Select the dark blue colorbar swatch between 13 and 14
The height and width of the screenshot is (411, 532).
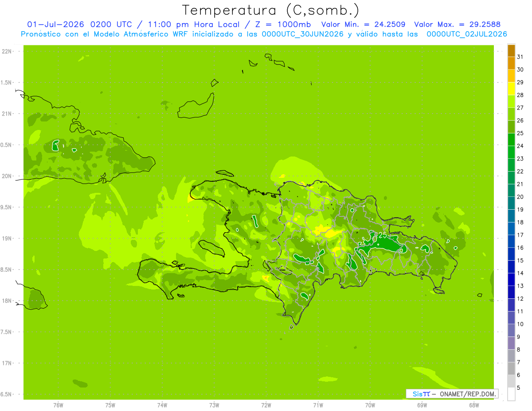pos(511,279)
